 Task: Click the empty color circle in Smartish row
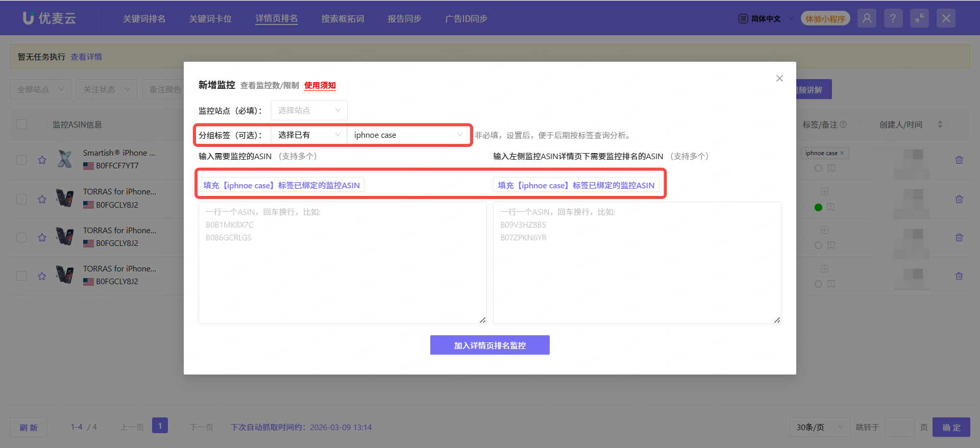tap(819, 168)
